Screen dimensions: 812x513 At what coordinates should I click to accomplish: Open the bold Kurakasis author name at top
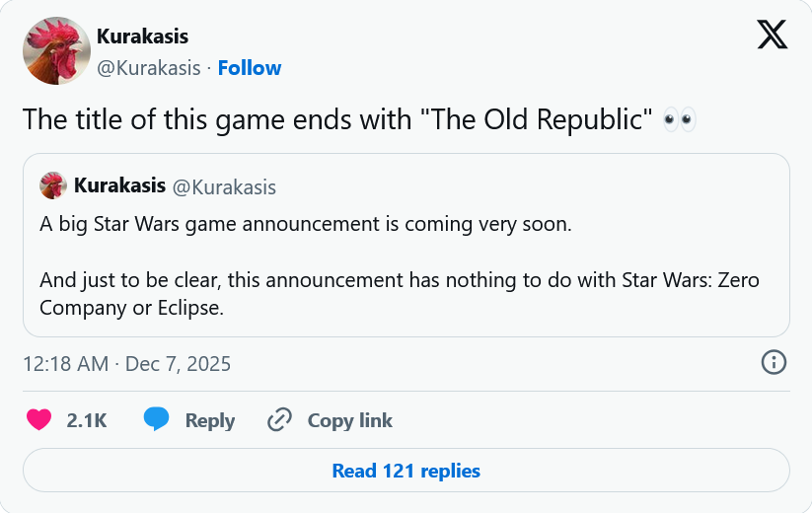point(142,37)
